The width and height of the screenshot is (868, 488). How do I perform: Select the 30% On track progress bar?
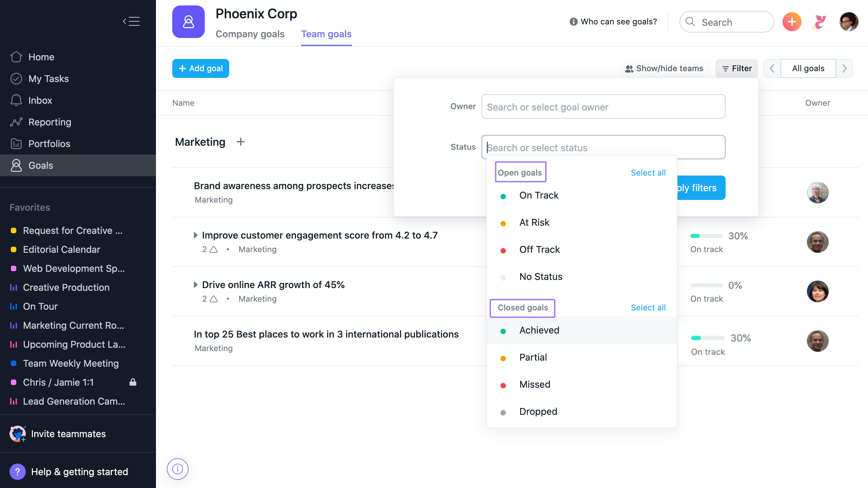point(706,236)
